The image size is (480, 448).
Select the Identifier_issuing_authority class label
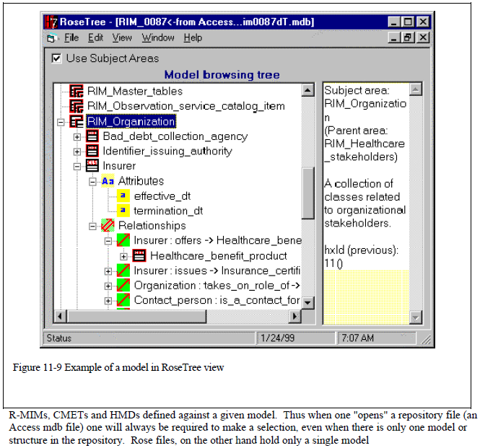(x=167, y=151)
